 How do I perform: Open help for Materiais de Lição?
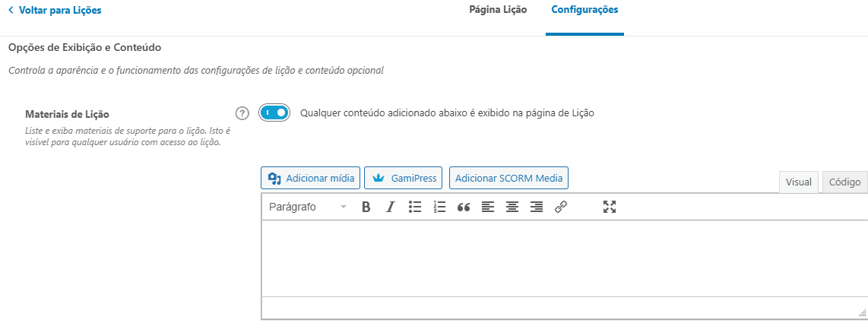click(242, 112)
